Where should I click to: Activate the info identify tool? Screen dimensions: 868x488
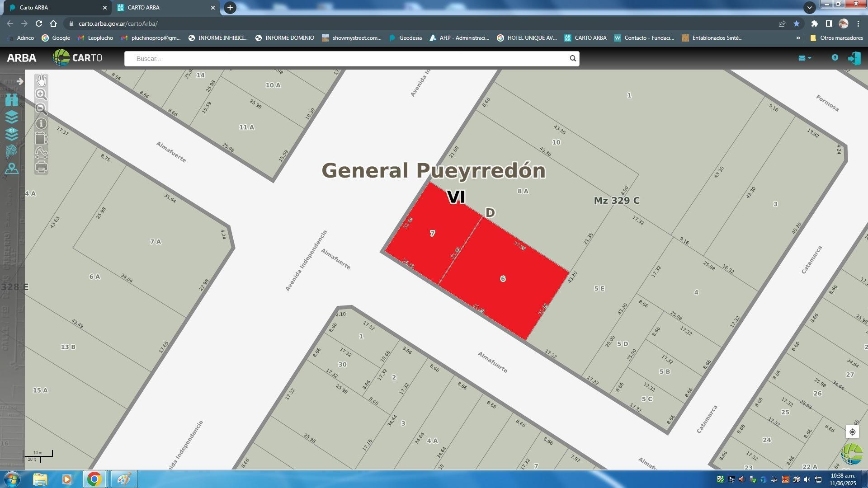pos(41,123)
